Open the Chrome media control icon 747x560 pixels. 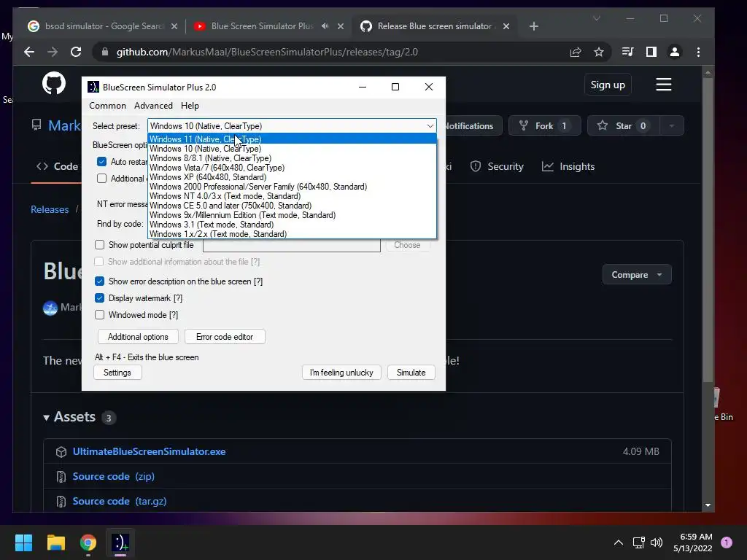click(628, 52)
